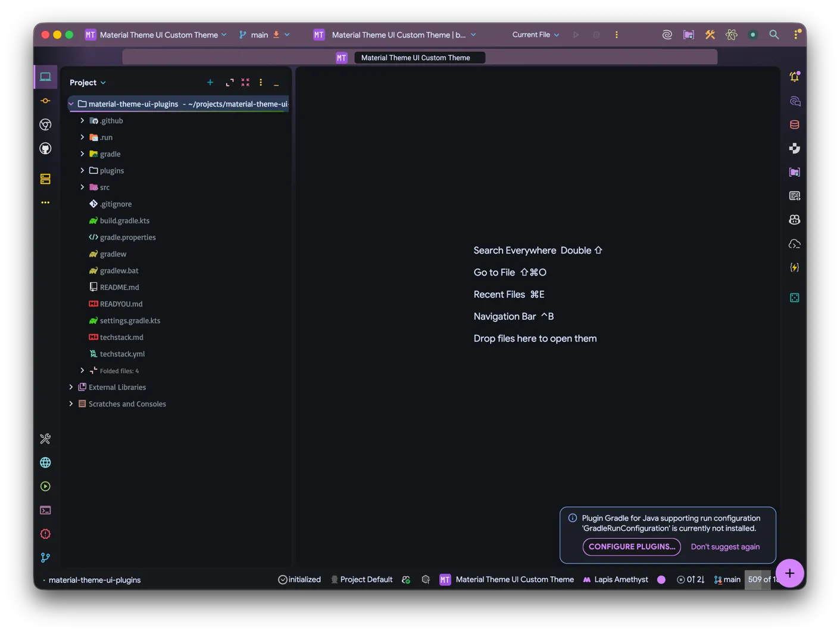Click the Don't suggest again link
The width and height of the screenshot is (840, 634).
point(725,546)
